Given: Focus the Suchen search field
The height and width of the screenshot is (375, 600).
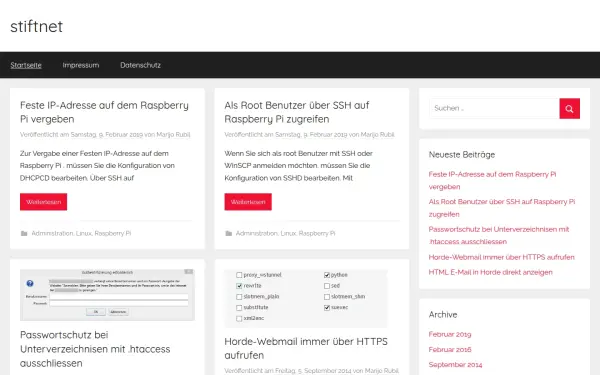Looking at the screenshot, I should [494, 108].
